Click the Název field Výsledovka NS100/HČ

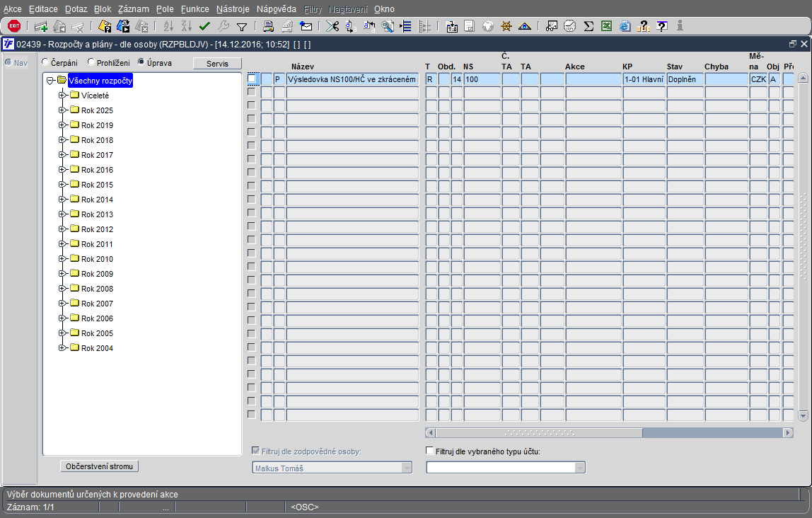coord(352,79)
